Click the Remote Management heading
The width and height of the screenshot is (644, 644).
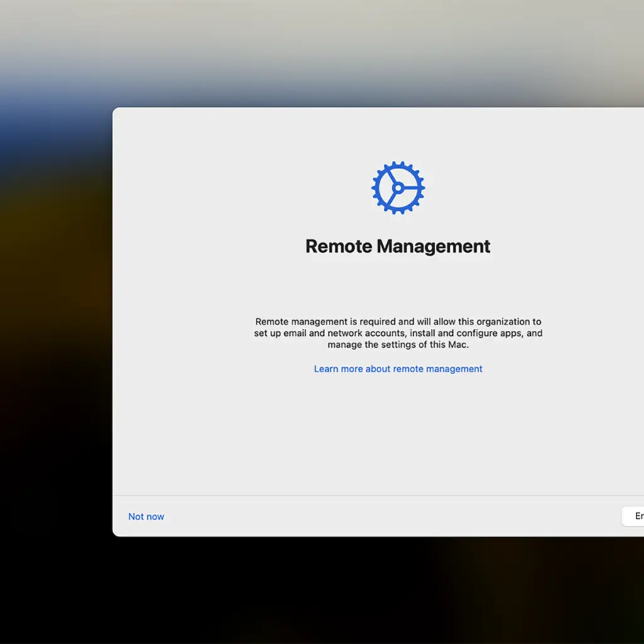pos(397,246)
